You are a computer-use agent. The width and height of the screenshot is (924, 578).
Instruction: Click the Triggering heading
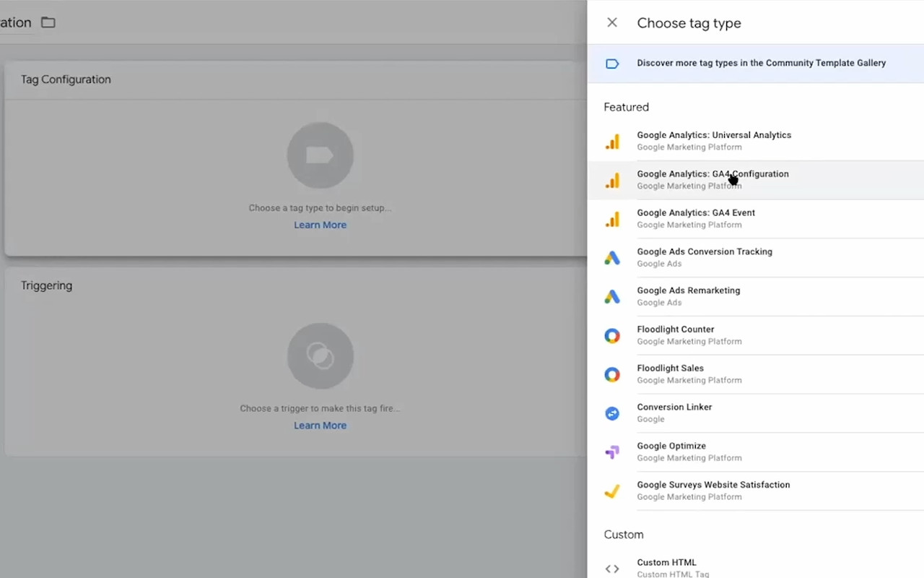(x=46, y=285)
